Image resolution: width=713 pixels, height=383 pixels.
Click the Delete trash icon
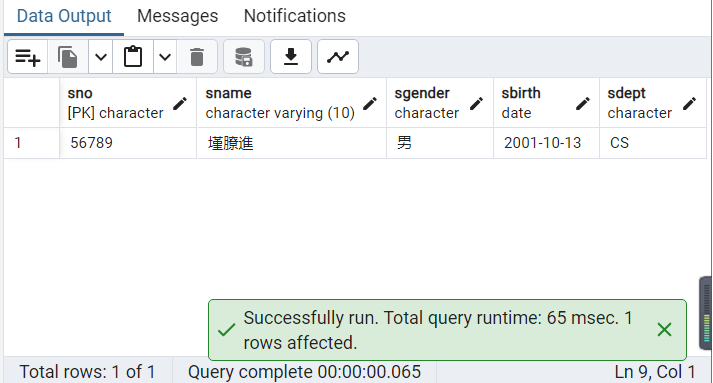click(197, 57)
